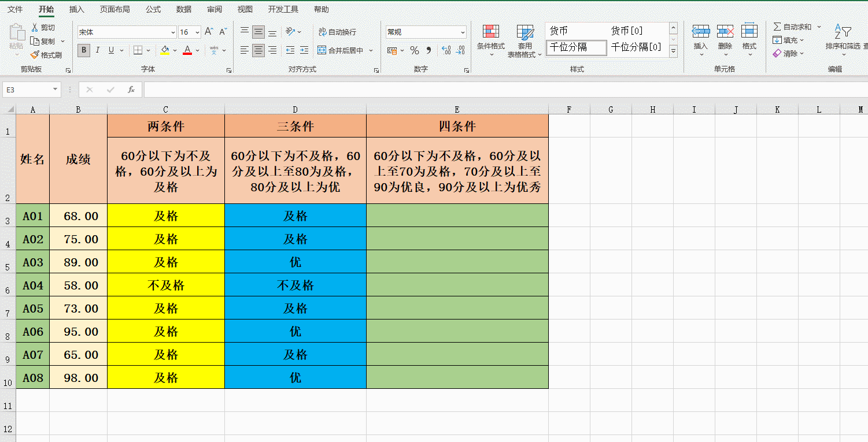The height and width of the screenshot is (442, 868).
Task: Click the AutoSum (自动求和) sigma icon
Action: click(x=777, y=27)
